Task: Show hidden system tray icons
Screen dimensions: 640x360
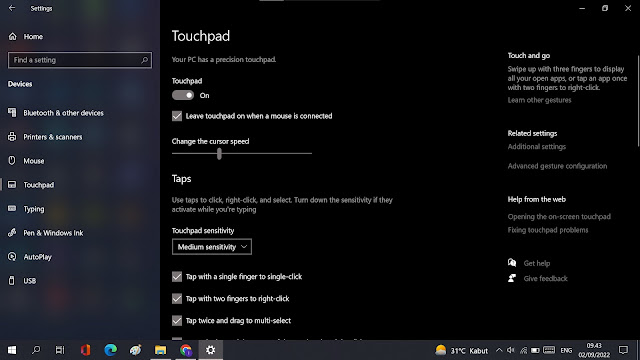Action: (499, 350)
